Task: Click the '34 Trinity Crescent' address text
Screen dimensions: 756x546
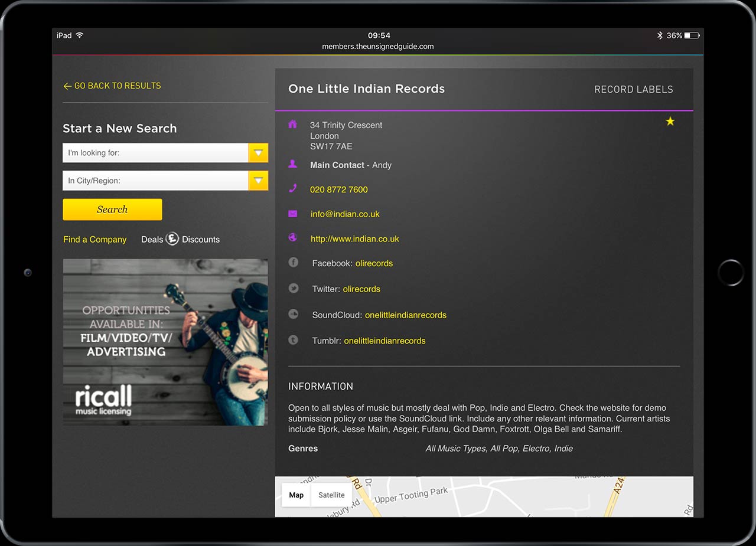Action: (346, 125)
